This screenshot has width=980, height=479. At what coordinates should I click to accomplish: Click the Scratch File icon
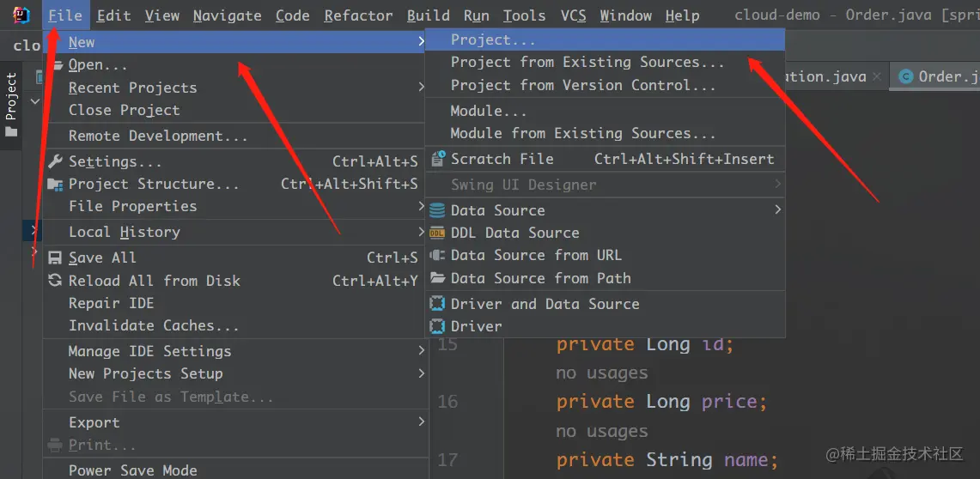tap(437, 159)
